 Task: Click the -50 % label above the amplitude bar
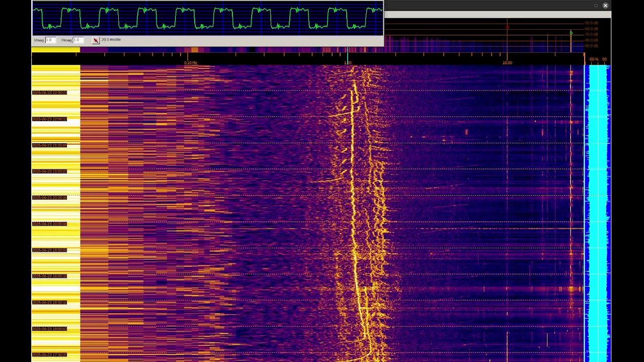click(594, 60)
